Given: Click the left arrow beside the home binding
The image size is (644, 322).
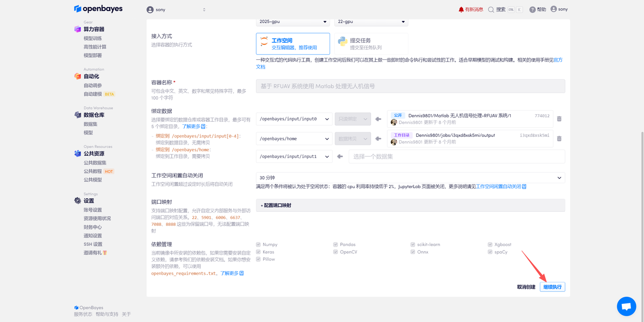Looking at the screenshot, I should point(379,139).
